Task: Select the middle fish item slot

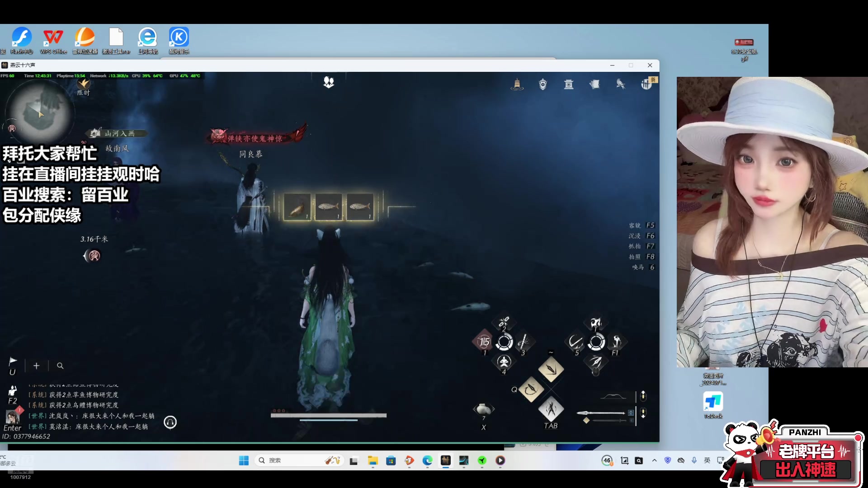Action: pyautogui.click(x=329, y=207)
